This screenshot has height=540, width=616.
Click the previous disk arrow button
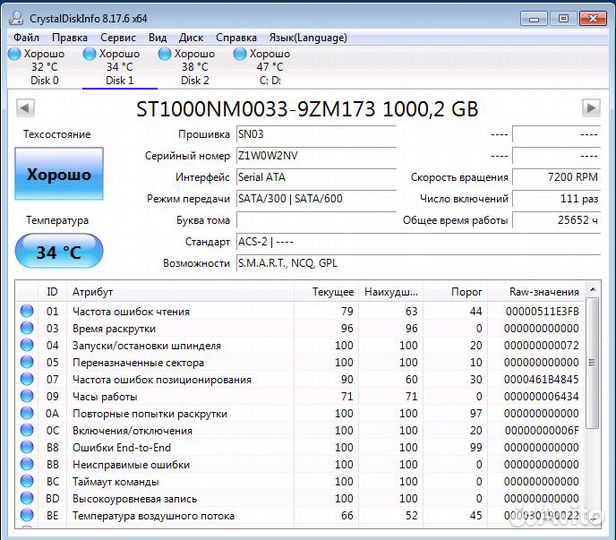25,108
